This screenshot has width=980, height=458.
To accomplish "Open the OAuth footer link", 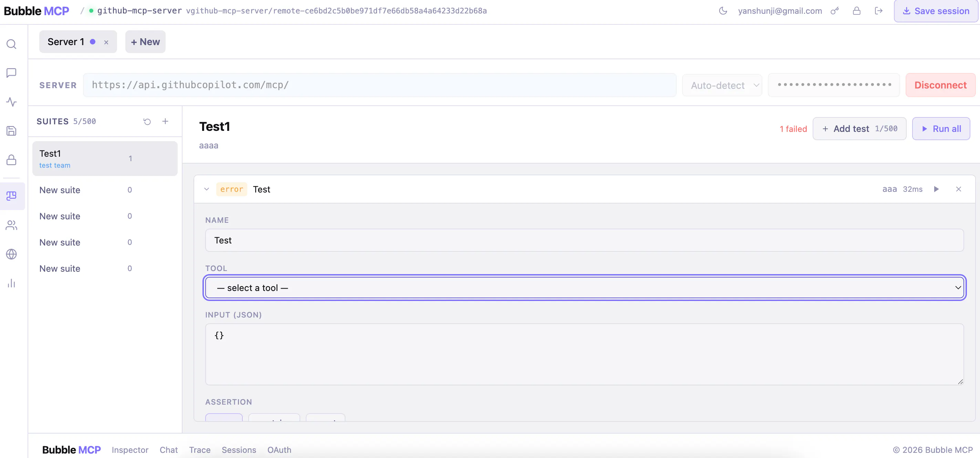I will pos(279,450).
